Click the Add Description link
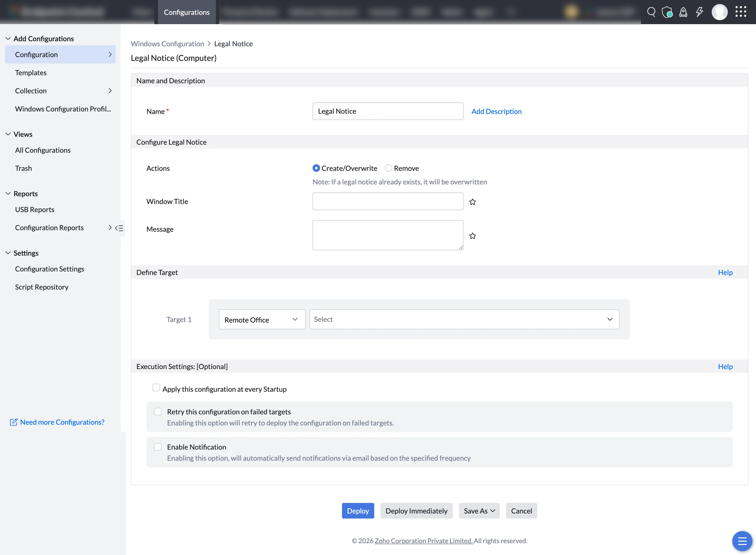 pyautogui.click(x=496, y=111)
